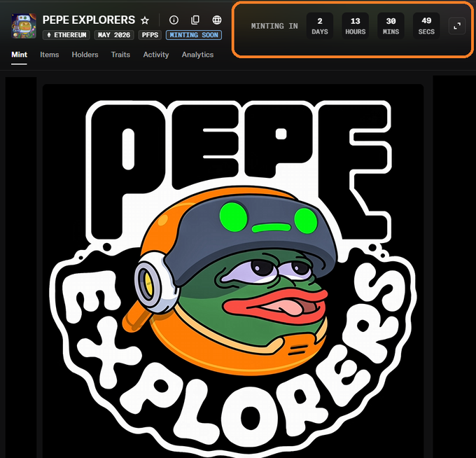The image size is (476, 458).
Task: Copy the contract address via the copy icon
Action: click(195, 20)
